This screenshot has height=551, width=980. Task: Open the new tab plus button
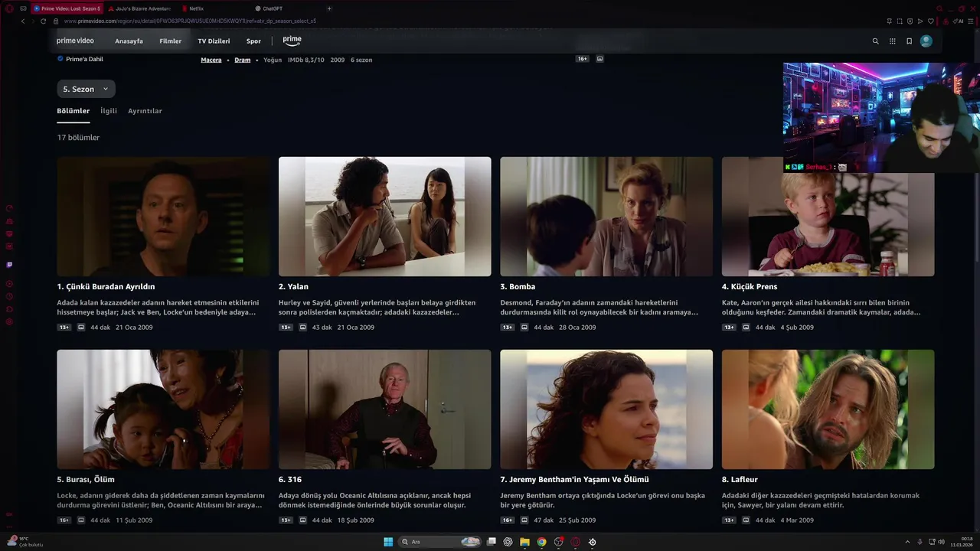tap(329, 8)
